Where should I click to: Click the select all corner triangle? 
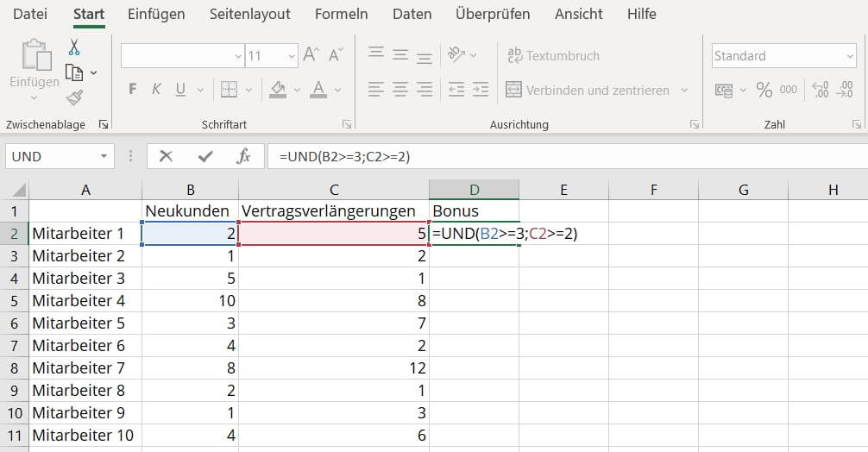click(x=18, y=191)
